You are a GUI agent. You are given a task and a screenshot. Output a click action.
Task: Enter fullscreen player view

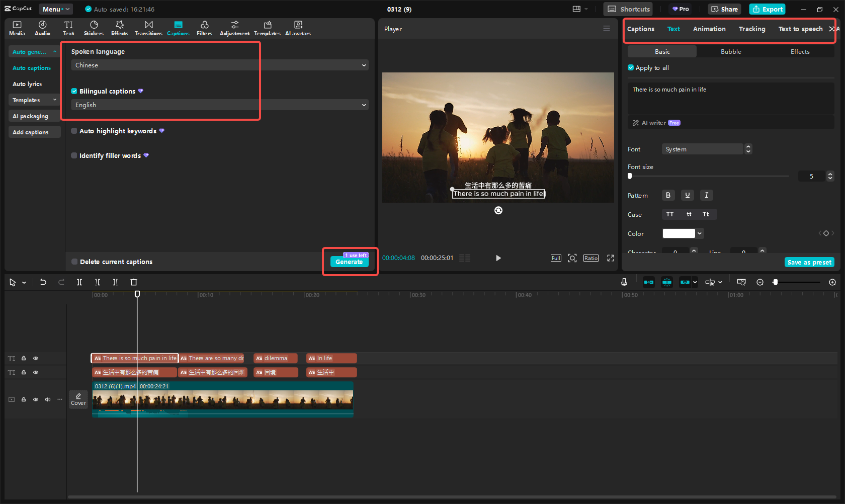(x=611, y=258)
